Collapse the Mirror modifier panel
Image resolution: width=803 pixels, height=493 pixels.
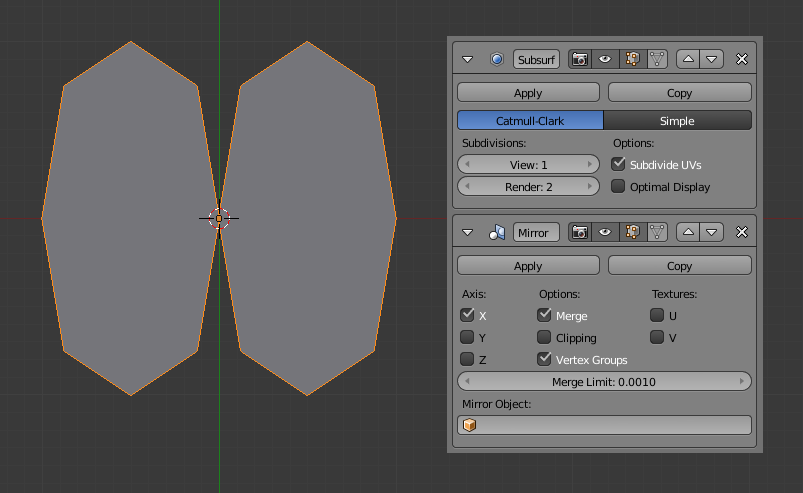(467, 233)
